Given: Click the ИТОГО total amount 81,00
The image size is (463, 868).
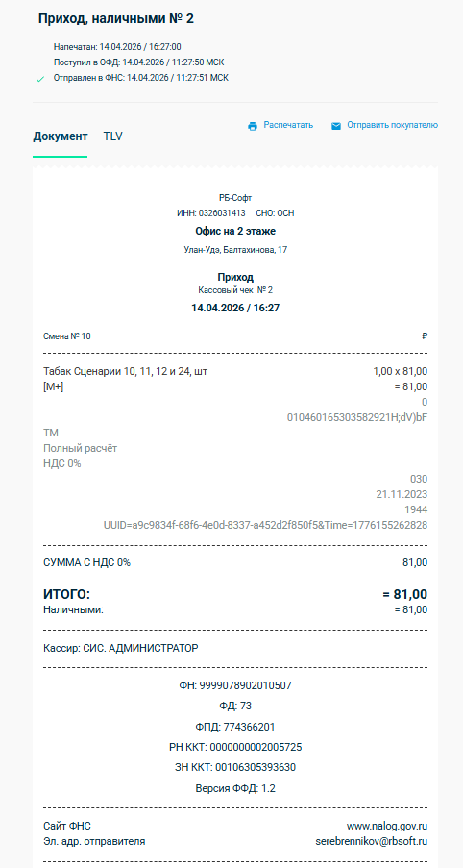Looking at the screenshot, I should click(405, 595).
